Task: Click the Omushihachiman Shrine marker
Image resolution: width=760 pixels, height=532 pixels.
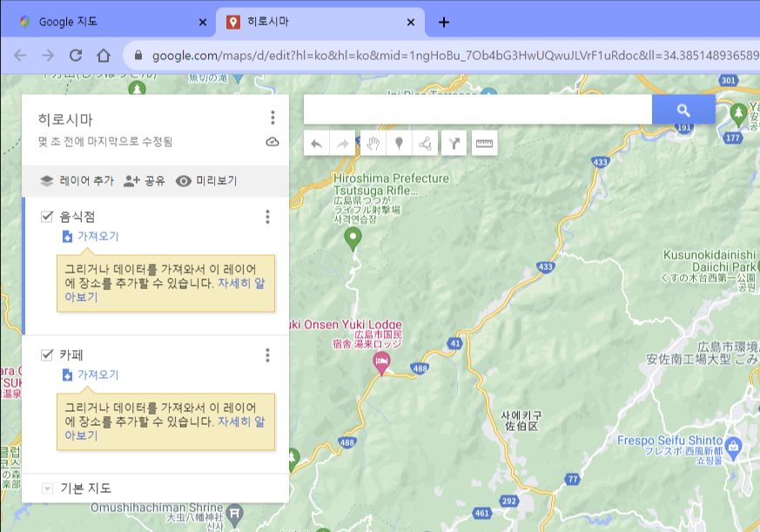Action: point(235,515)
